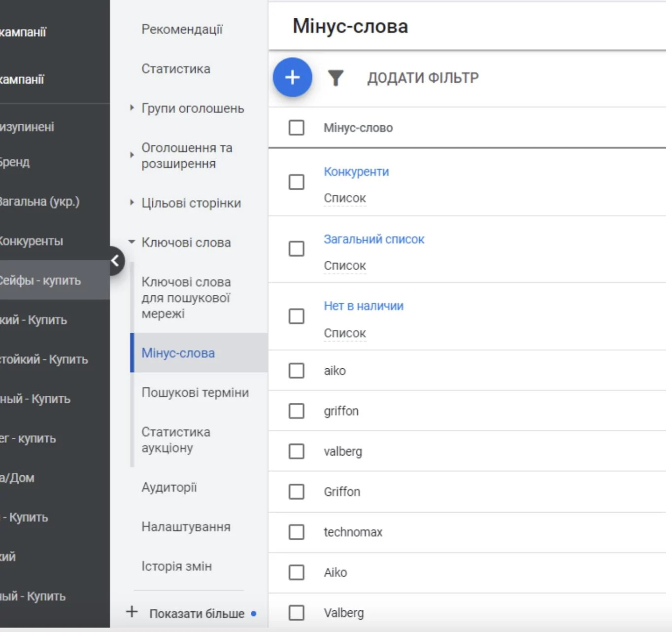672x632 pixels.
Task: Click the plus icon beside Показати більше
Action: point(132,612)
